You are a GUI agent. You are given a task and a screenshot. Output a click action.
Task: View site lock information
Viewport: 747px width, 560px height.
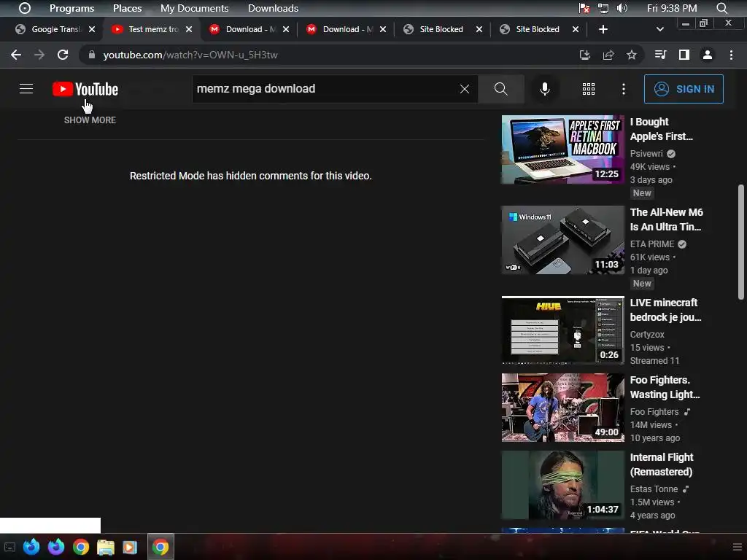tap(91, 55)
